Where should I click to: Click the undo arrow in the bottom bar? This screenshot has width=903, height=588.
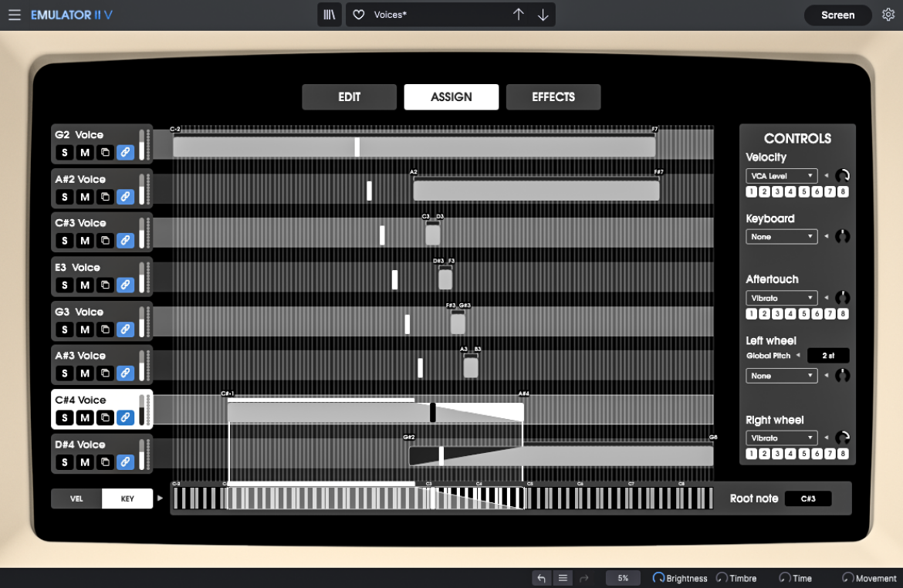541,578
